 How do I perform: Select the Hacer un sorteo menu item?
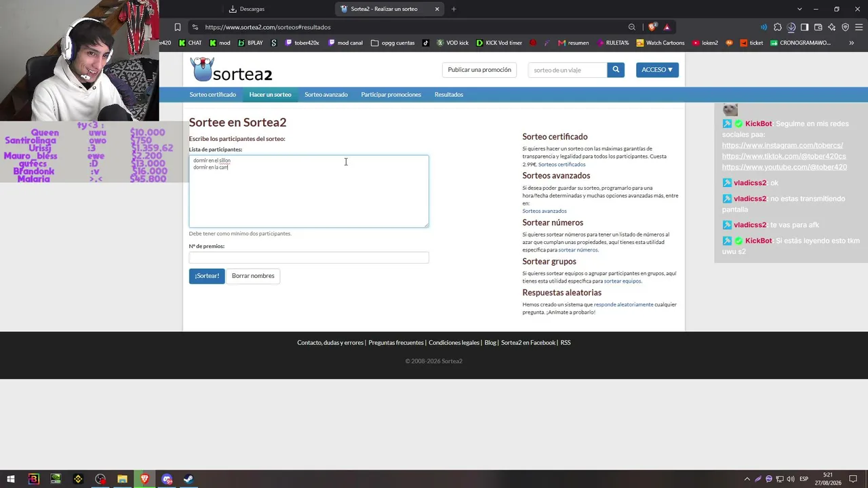270,95
